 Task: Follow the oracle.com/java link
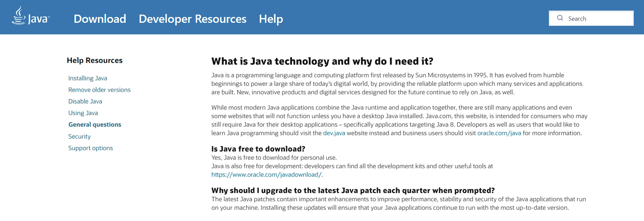pos(499,133)
